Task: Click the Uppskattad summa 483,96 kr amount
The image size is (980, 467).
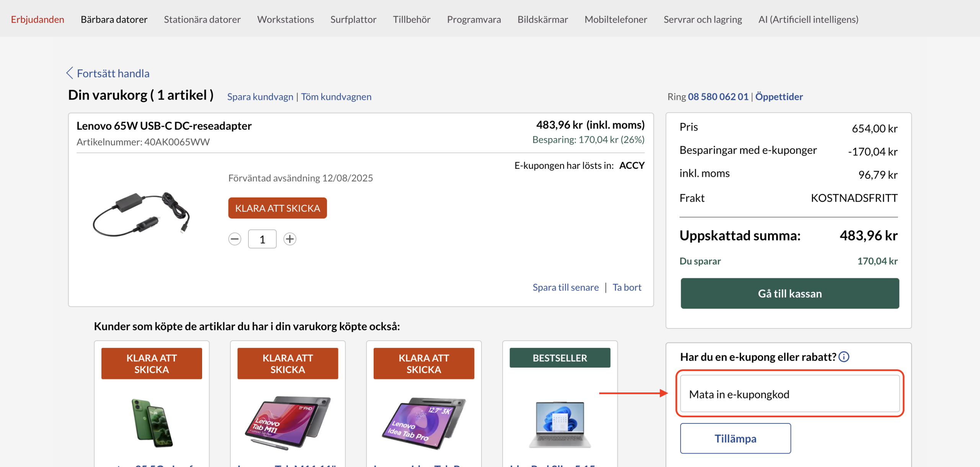Action: 869,235
